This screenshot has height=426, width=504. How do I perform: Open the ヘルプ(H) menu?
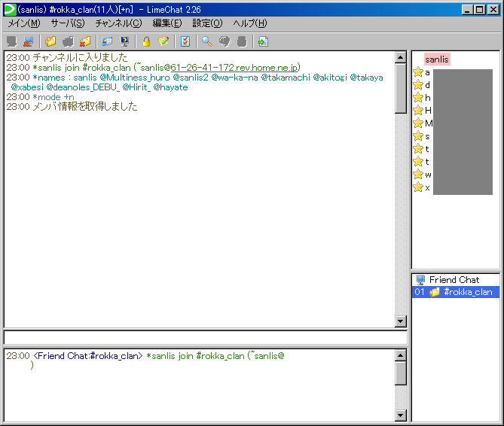(x=249, y=23)
